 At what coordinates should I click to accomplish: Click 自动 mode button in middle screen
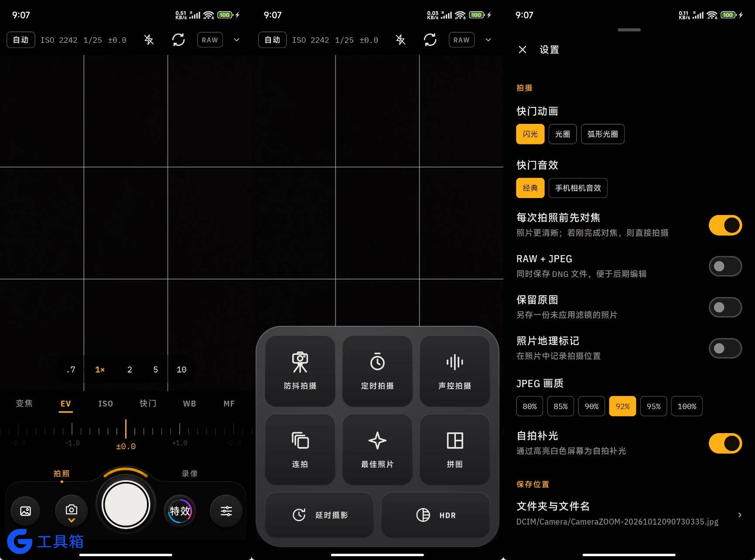272,40
